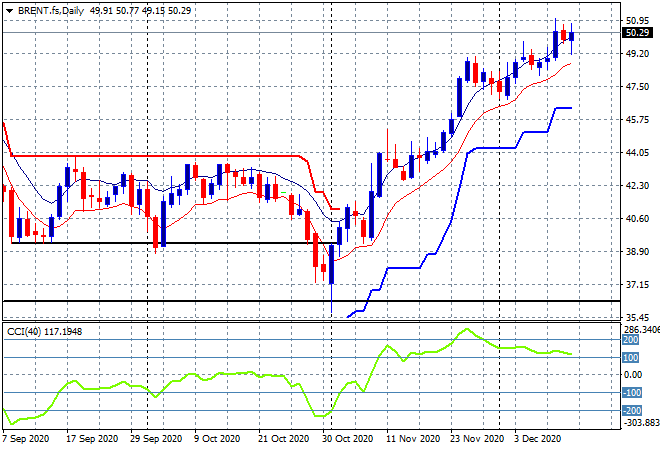This screenshot has height=450, width=660.
Task: Click the 11 Nov 2020 date label
Action: [x=412, y=439]
